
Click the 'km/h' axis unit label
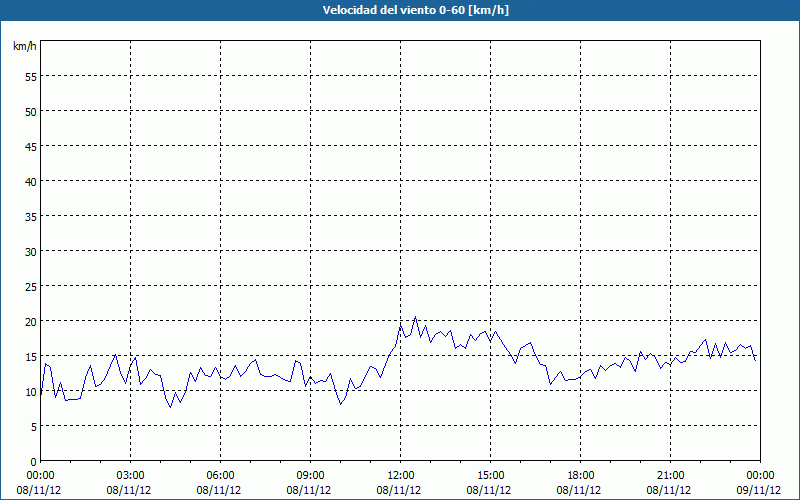pos(25,46)
